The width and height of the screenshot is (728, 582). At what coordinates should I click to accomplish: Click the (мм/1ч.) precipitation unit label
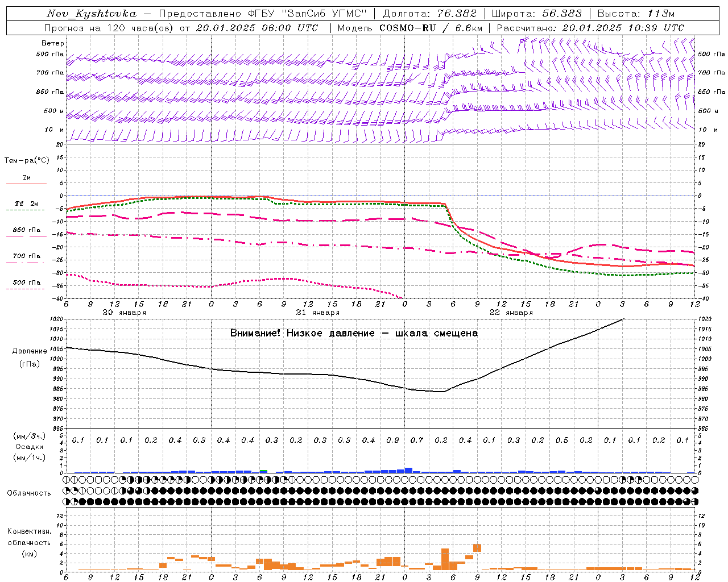pos(30,458)
